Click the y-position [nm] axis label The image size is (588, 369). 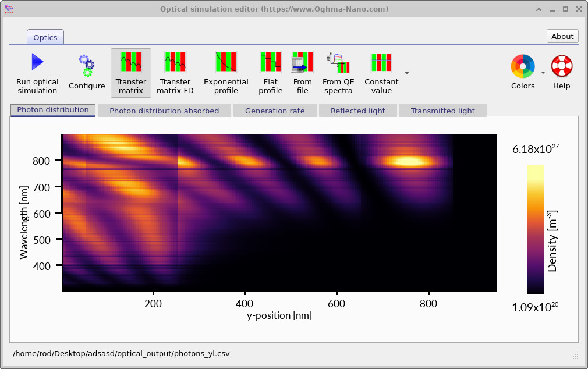point(279,315)
